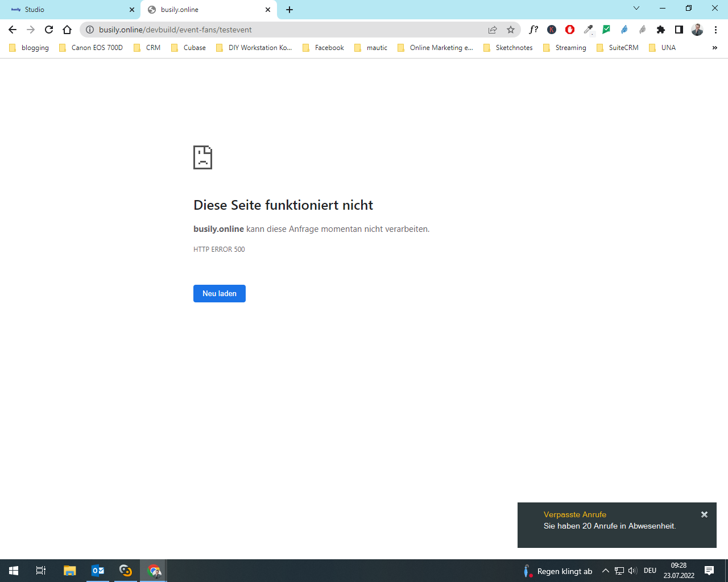Open the share page icon
728x582 pixels.
pos(493,30)
